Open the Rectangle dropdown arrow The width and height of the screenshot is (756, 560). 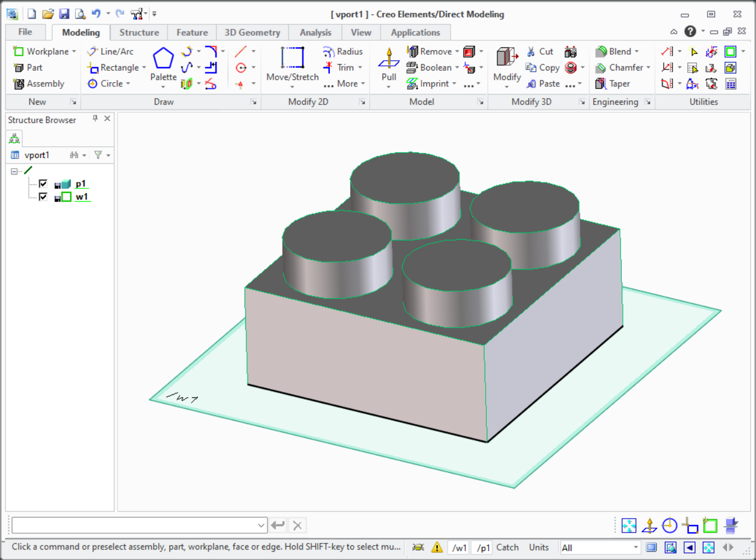[144, 68]
